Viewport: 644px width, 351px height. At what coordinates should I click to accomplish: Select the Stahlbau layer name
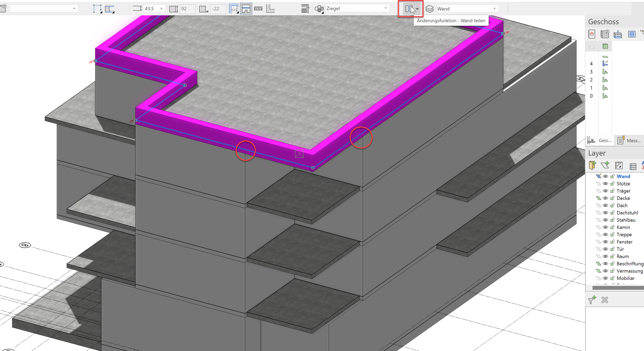[626, 220]
